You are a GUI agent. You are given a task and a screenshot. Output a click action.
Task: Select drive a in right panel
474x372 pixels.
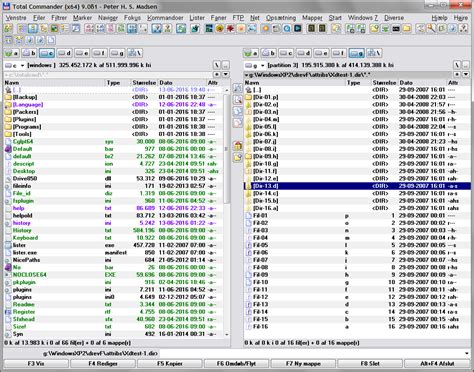[251, 53]
